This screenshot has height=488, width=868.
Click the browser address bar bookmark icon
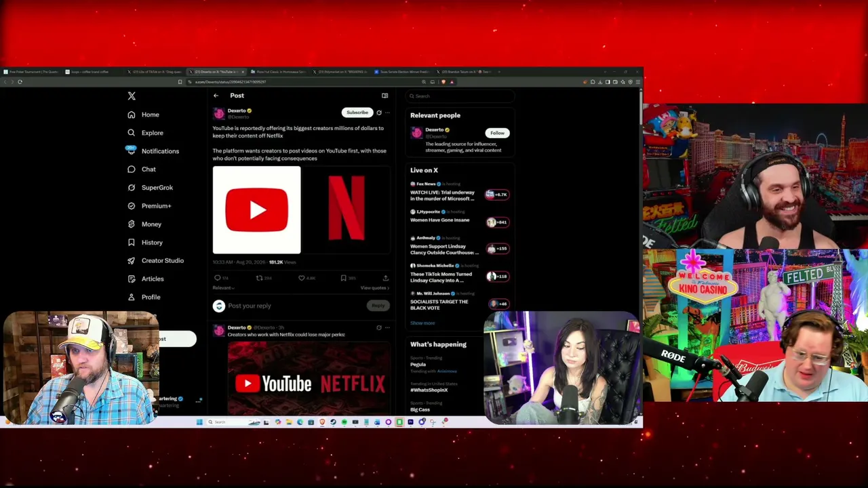(180, 82)
